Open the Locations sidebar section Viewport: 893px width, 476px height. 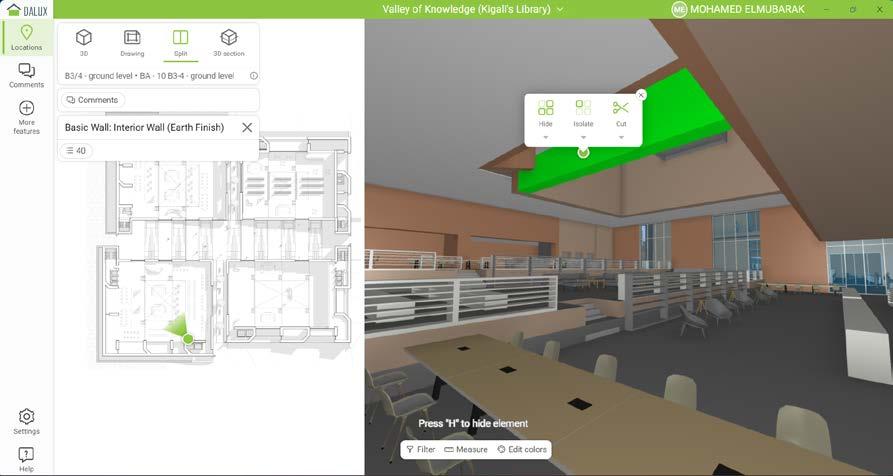[x=27, y=38]
